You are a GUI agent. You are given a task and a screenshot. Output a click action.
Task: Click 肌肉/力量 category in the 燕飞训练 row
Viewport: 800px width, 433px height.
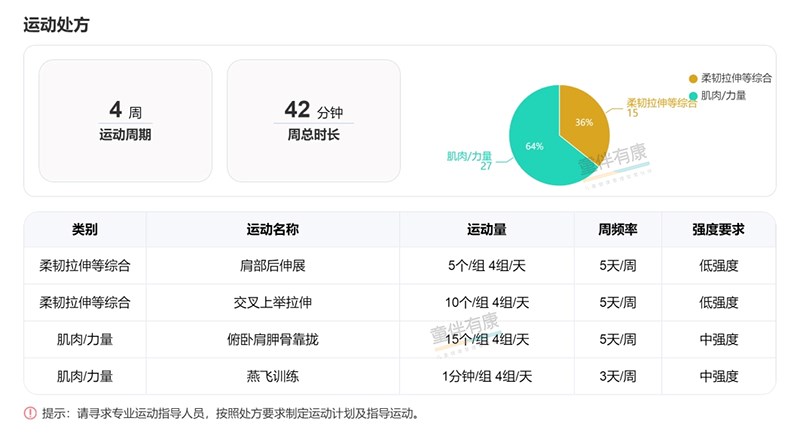tap(85, 376)
